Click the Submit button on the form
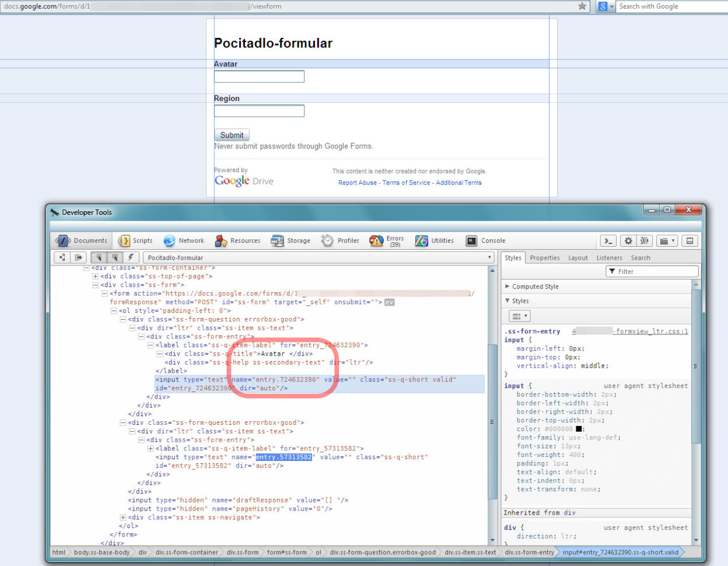This screenshot has height=566, width=728. (232, 135)
